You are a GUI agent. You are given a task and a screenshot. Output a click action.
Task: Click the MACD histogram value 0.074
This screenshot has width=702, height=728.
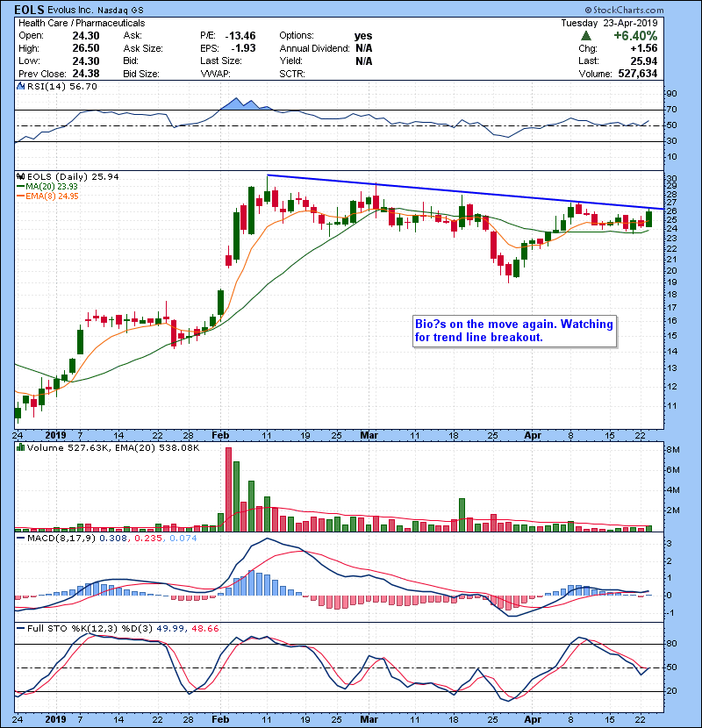pyautogui.click(x=183, y=539)
